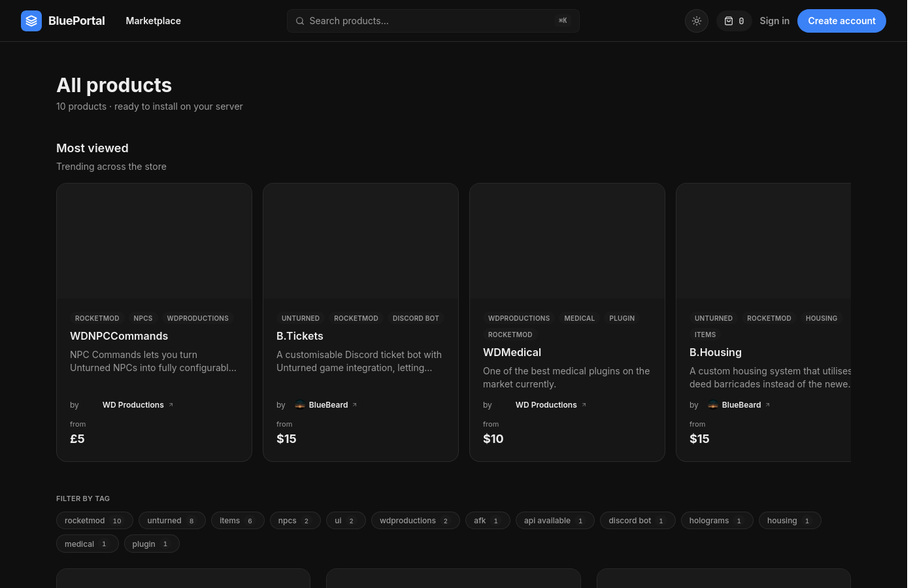915x588 pixels.
Task: Visit WD Productions seller on WDNPCCommands card
Action: (x=133, y=405)
